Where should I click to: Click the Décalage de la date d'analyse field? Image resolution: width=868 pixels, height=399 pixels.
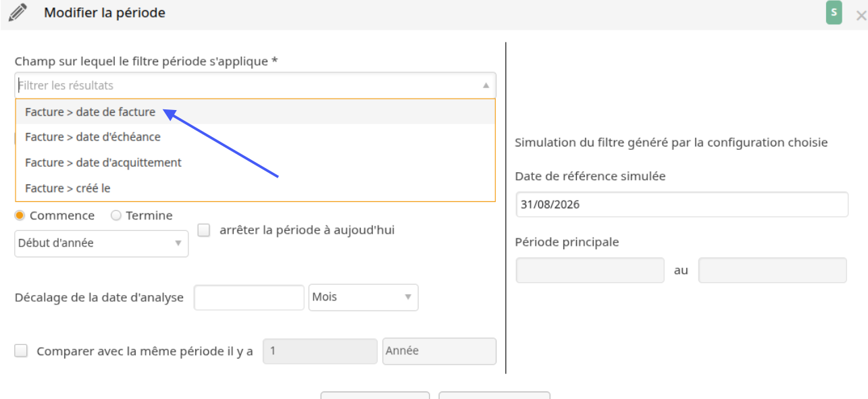click(249, 298)
